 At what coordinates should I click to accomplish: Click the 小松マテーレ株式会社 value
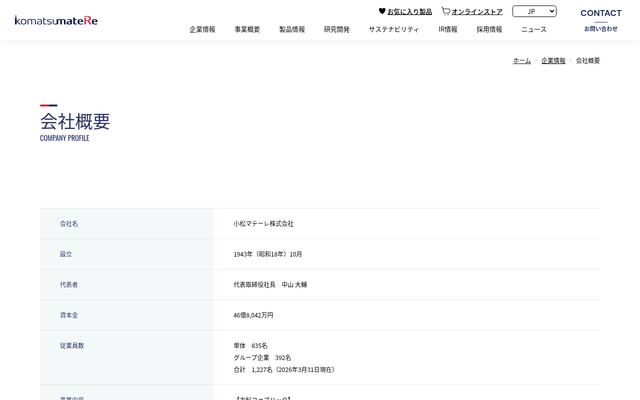pos(263,224)
